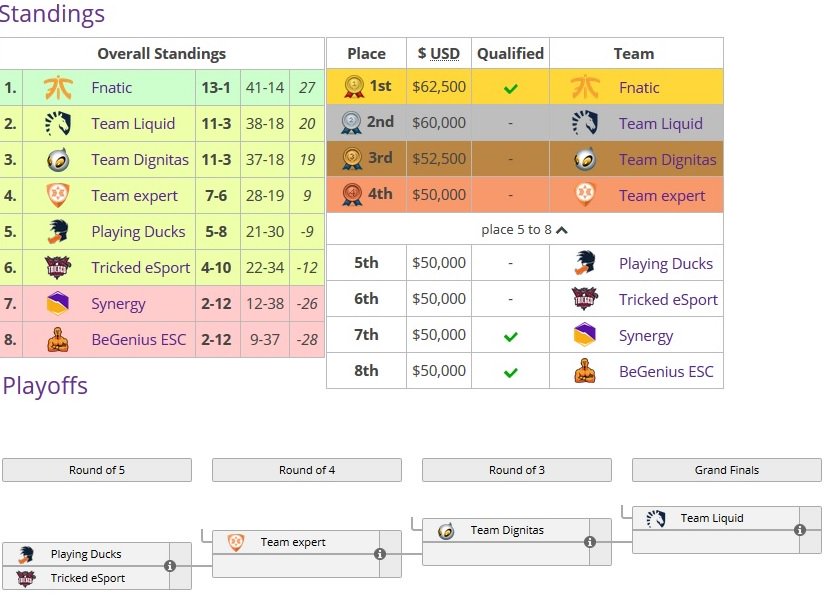
Task: Click Team Dignitas name in playoff bracket
Action: [507, 530]
